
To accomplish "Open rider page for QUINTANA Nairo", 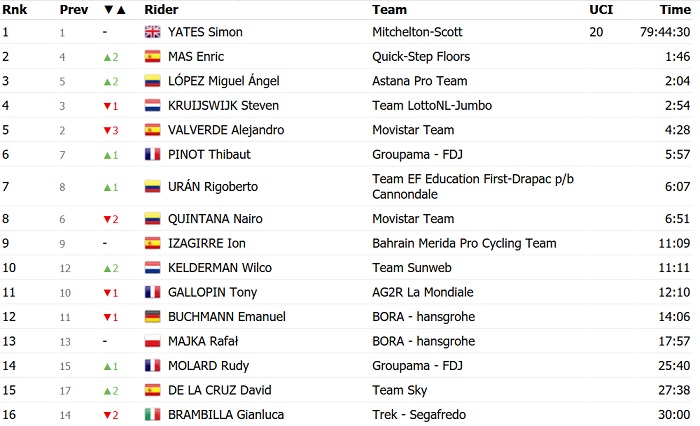I will [x=214, y=219].
